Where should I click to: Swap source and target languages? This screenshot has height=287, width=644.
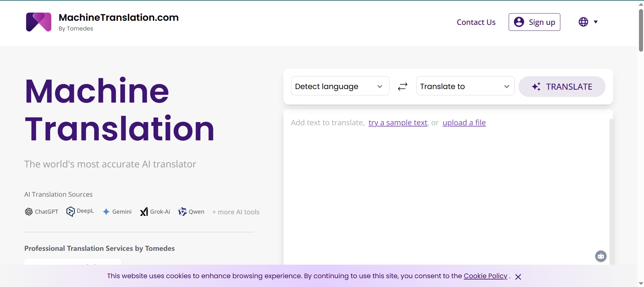(x=402, y=86)
